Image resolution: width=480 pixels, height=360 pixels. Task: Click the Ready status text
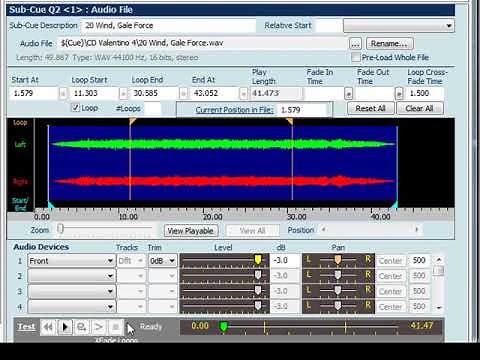151,327
